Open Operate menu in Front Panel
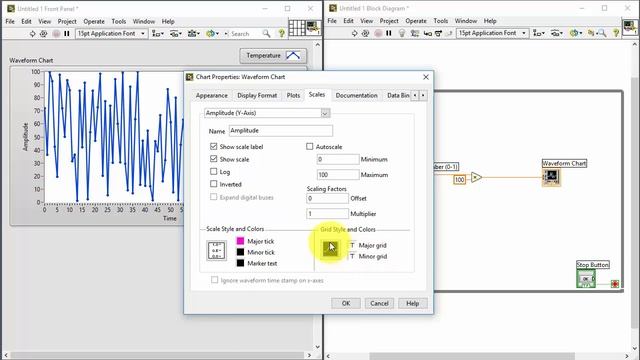 [x=94, y=21]
